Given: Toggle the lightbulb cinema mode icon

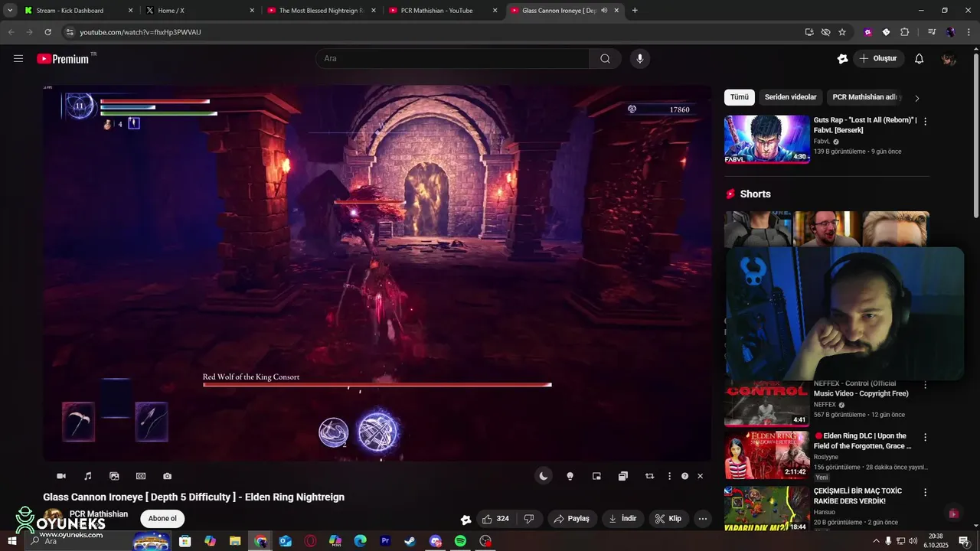Looking at the screenshot, I should [570, 476].
